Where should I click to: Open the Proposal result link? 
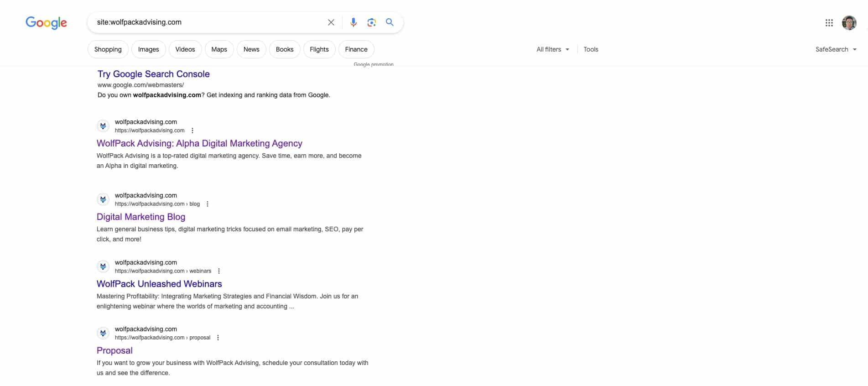coord(114,350)
